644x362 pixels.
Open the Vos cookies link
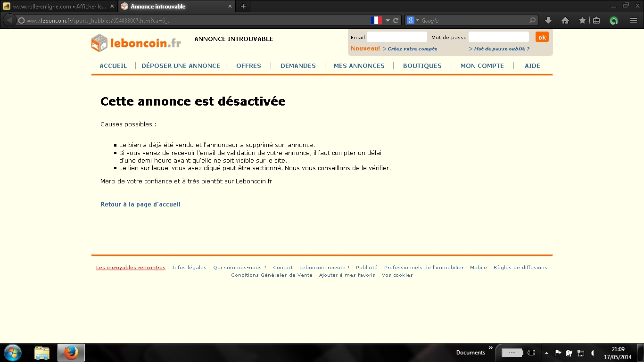coord(397,275)
